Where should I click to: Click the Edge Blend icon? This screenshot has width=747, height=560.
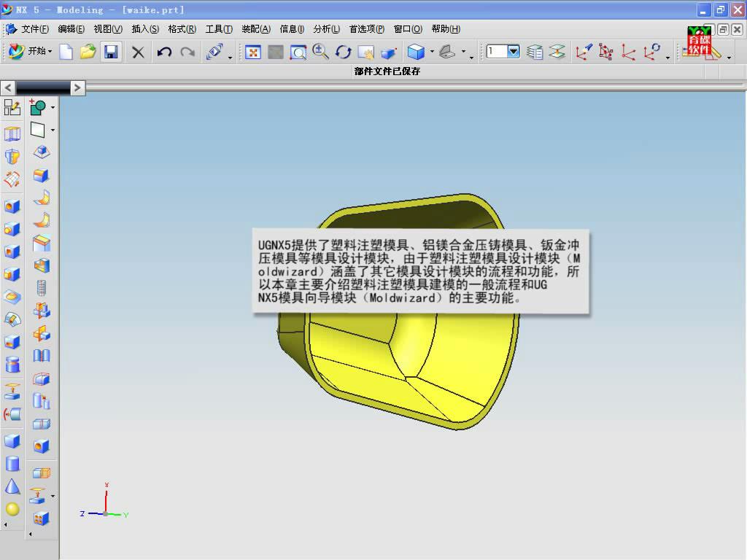(42, 175)
